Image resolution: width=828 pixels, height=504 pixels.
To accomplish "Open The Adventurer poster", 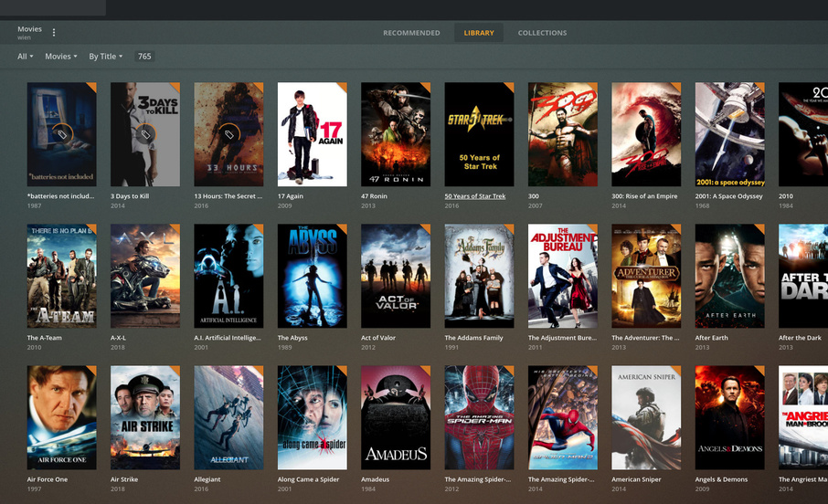I will click(x=646, y=276).
